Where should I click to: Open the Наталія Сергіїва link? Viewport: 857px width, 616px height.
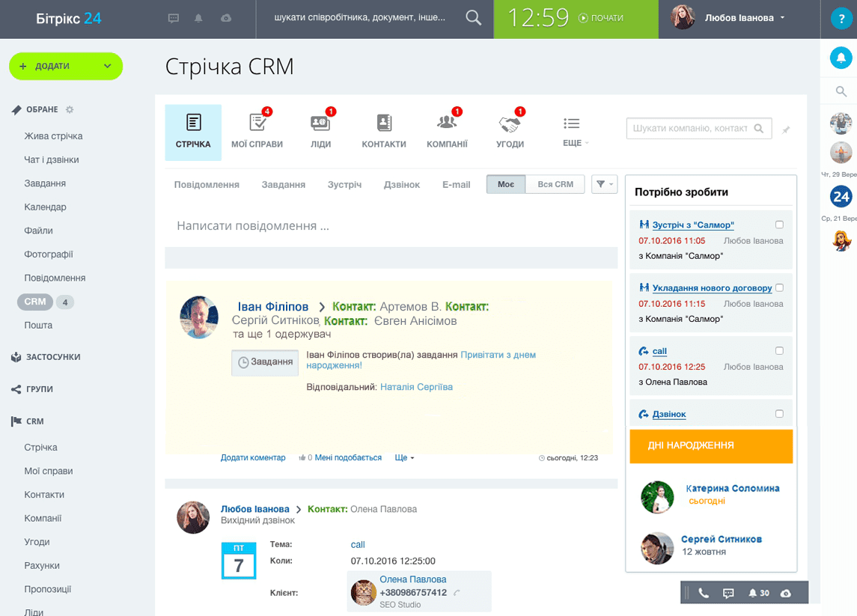tap(416, 387)
